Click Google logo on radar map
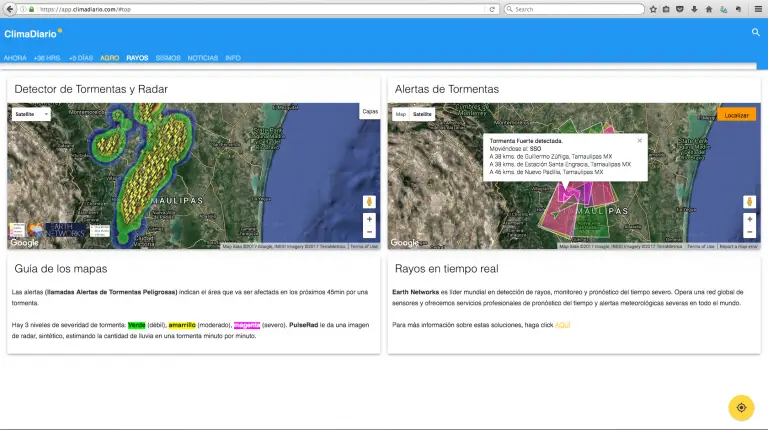Viewport: 768px width, 430px height. pyautogui.click(x=24, y=242)
